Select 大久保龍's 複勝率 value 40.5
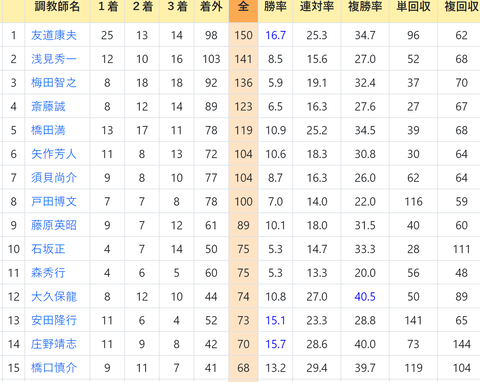 click(365, 297)
